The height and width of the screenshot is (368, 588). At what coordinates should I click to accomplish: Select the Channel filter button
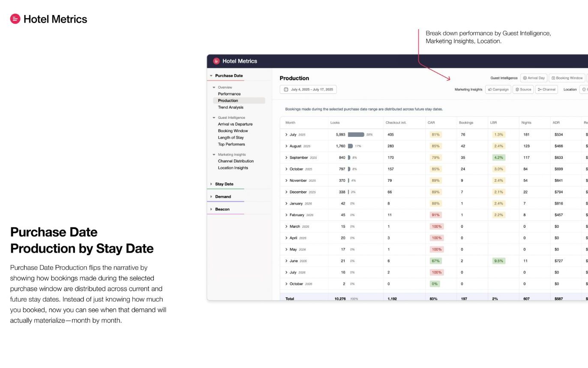[546, 90]
